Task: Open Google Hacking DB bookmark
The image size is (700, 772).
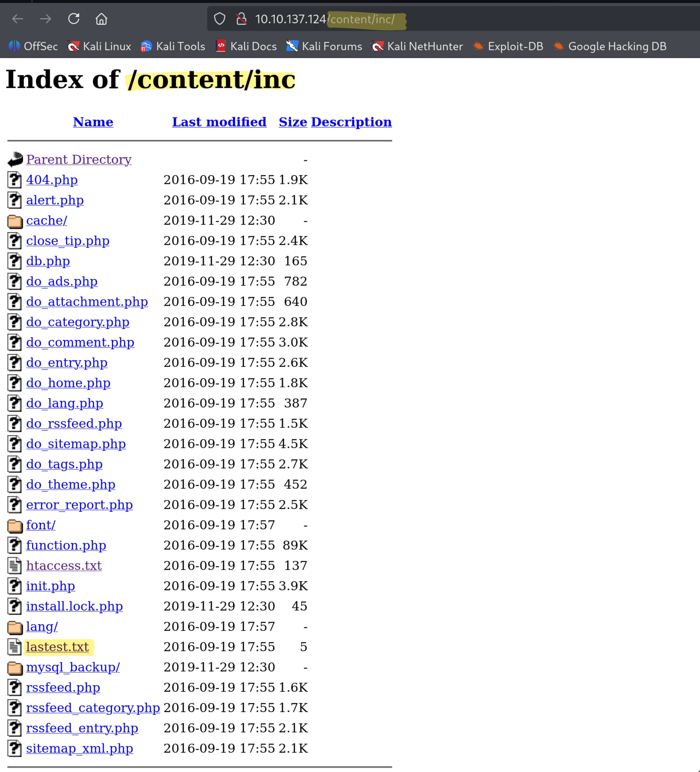Action: [610, 46]
